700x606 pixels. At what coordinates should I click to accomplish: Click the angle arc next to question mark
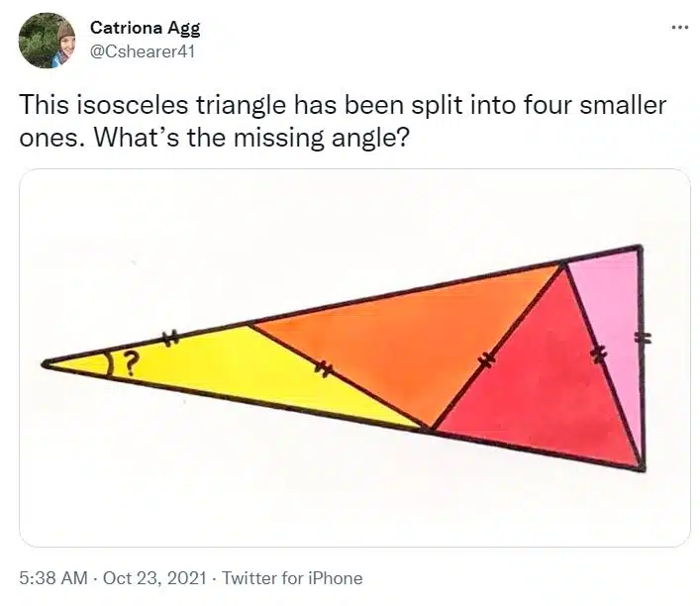[108, 364]
